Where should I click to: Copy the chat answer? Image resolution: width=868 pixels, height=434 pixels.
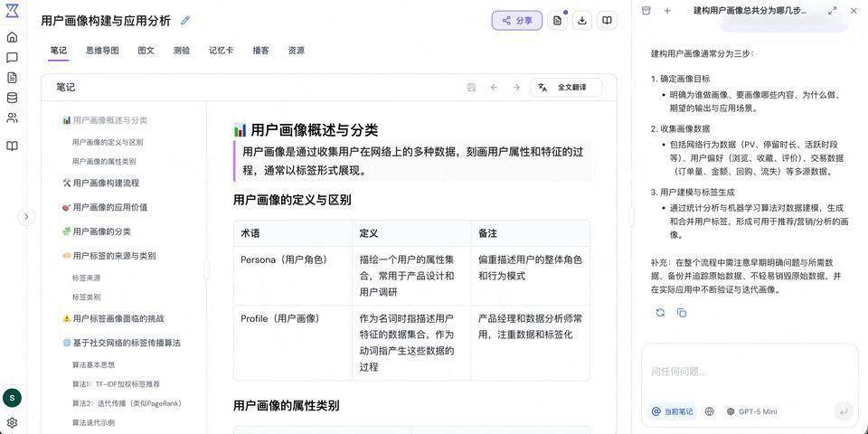coord(682,313)
